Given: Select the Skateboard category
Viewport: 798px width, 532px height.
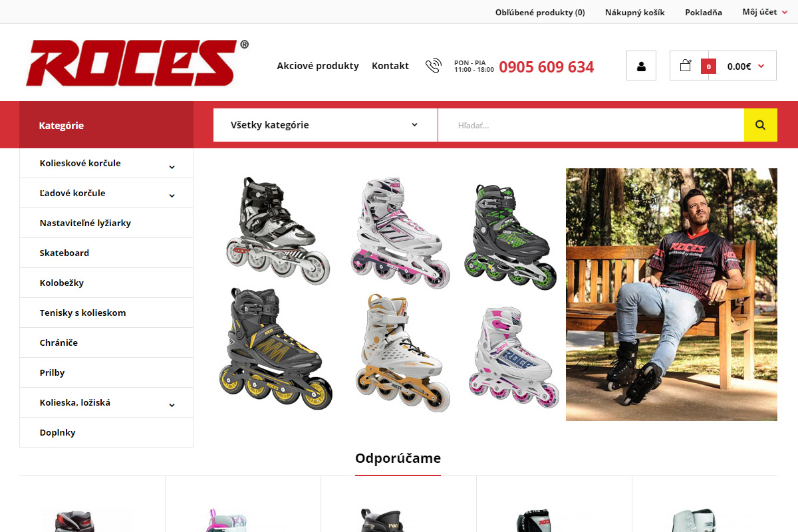Looking at the screenshot, I should (x=106, y=253).
